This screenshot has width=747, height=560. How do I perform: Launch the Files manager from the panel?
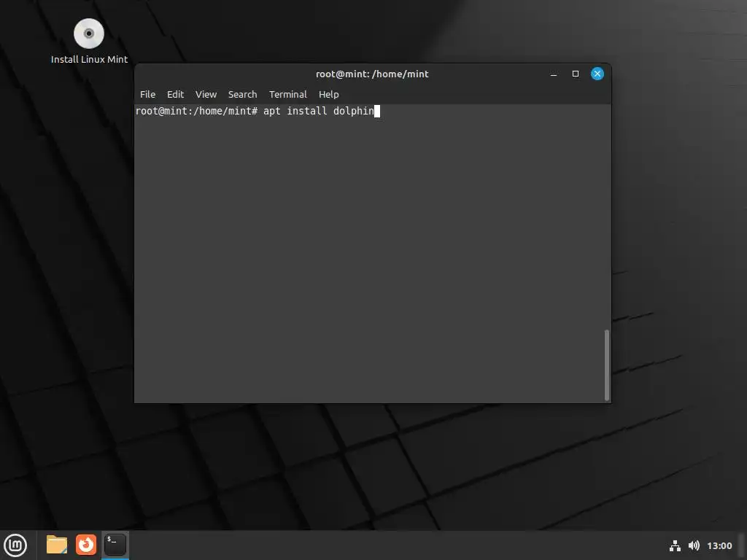tap(57, 545)
